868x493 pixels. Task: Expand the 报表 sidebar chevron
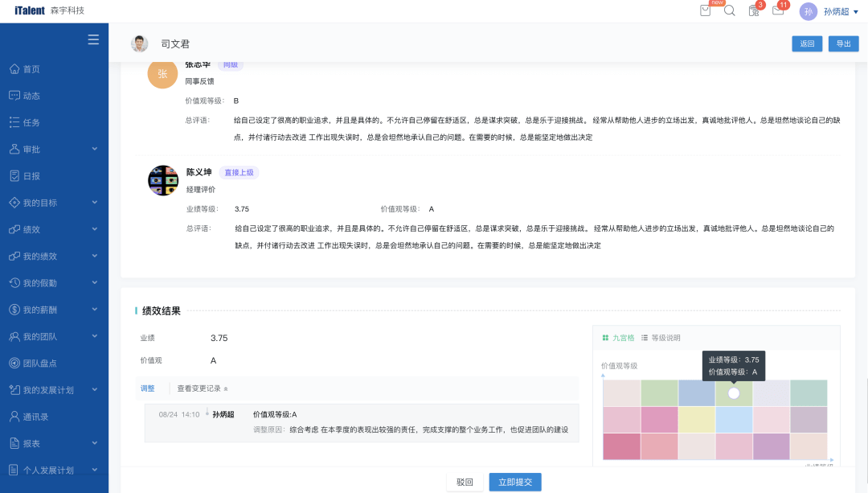coord(95,443)
